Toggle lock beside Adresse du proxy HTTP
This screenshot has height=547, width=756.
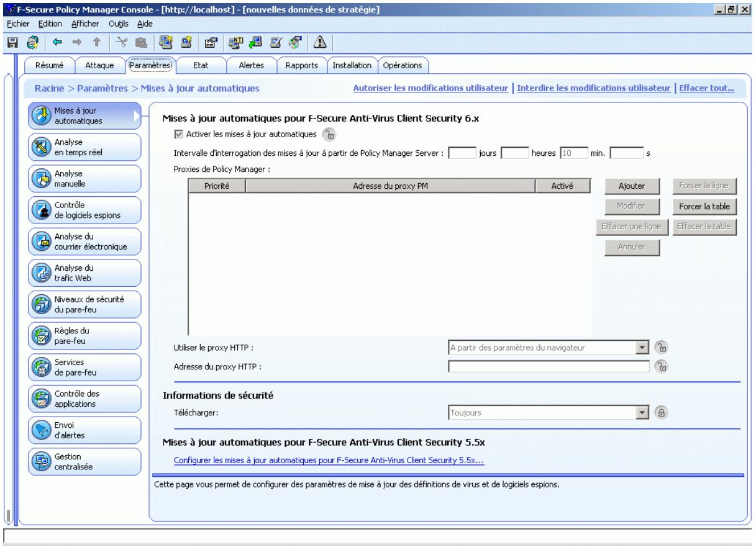click(662, 366)
